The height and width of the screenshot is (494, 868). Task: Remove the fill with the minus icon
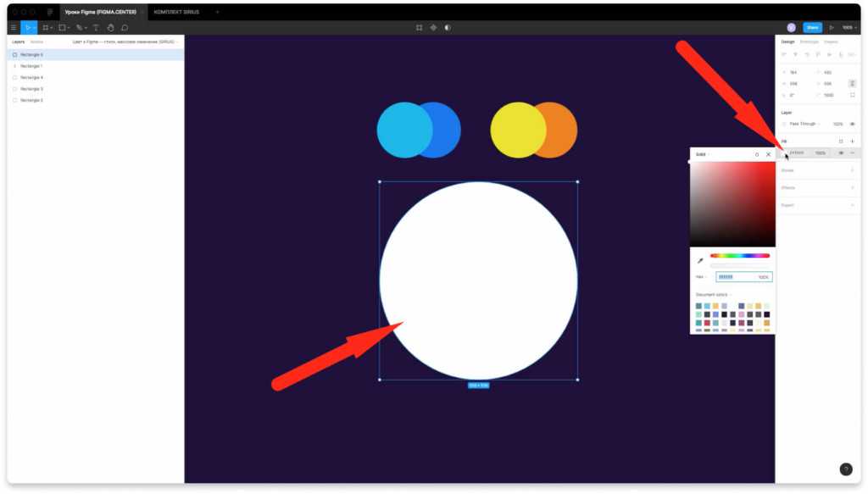853,153
